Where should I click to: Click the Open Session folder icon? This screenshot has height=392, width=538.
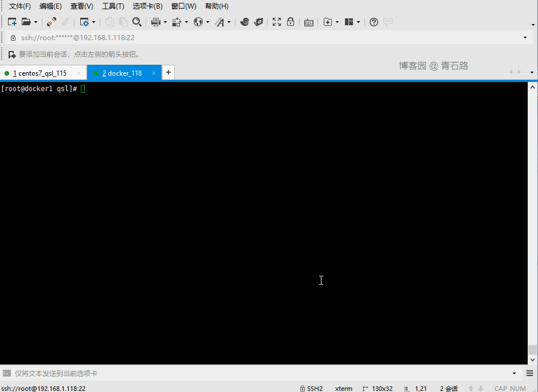point(26,22)
